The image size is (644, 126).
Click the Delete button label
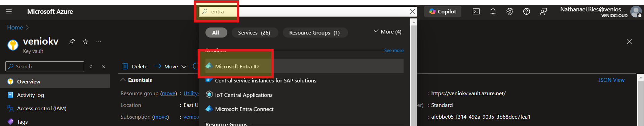pyautogui.click(x=140, y=66)
